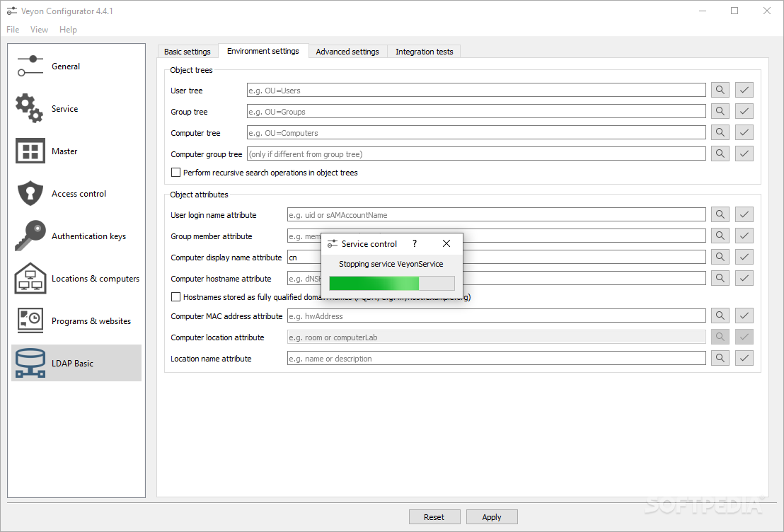Focus Computer MAC address attribute field

tap(497, 316)
